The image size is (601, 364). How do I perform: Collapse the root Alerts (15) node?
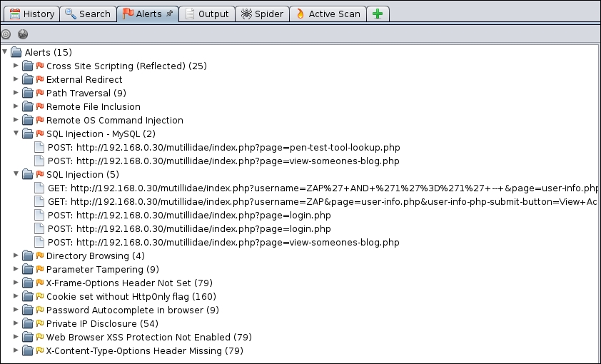click(x=4, y=51)
